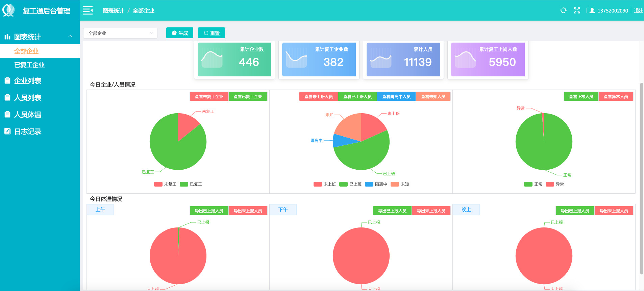Click the 人员体温 clipboard icon
The width and height of the screenshot is (644, 291).
click(x=7, y=114)
